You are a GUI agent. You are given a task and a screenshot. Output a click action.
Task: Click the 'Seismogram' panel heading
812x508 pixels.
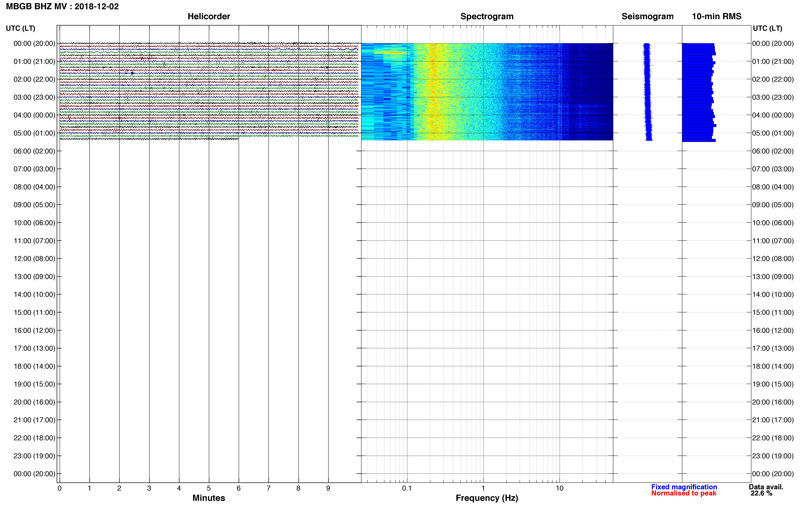point(648,16)
